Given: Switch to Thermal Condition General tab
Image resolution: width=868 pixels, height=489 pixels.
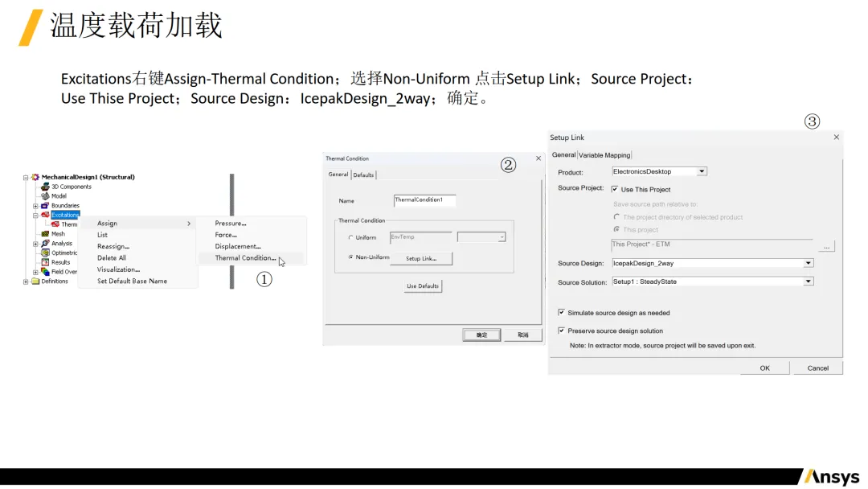Looking at the screenshot, I should point(338,175).
